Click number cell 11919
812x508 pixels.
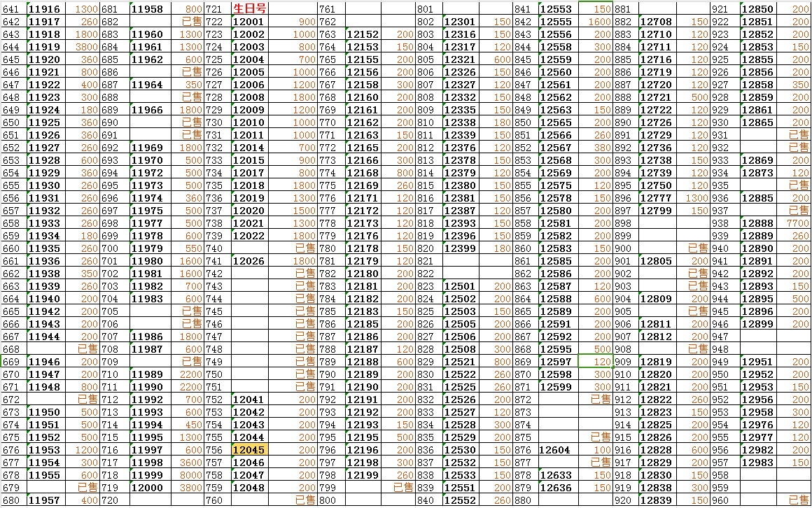click(x=45, y=47)
